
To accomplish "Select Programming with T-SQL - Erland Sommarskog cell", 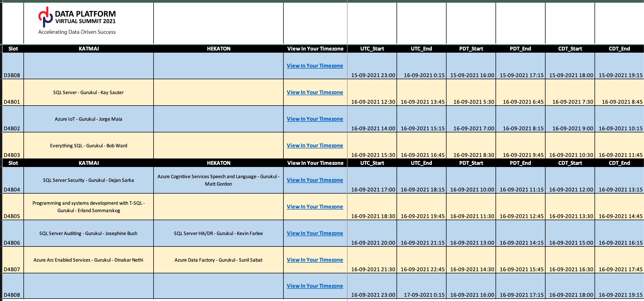I will pyautogui.click(x=89, y=207).
